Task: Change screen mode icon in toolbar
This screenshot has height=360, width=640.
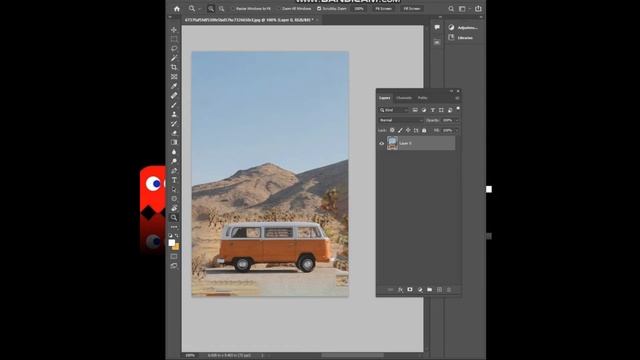Action: (174, 266)
